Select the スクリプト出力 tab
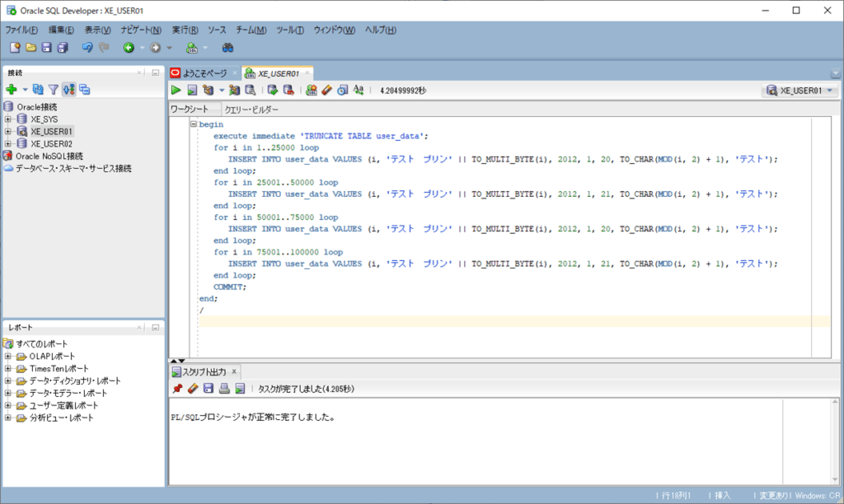This screenshot has width=844, height=504. pyautogui.click(x=204, y=371)
